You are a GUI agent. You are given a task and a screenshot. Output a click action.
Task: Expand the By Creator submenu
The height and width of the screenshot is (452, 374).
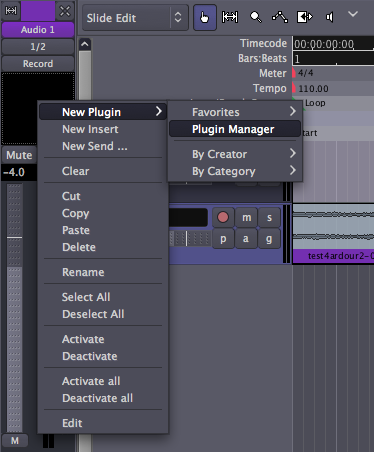point(235,154)
